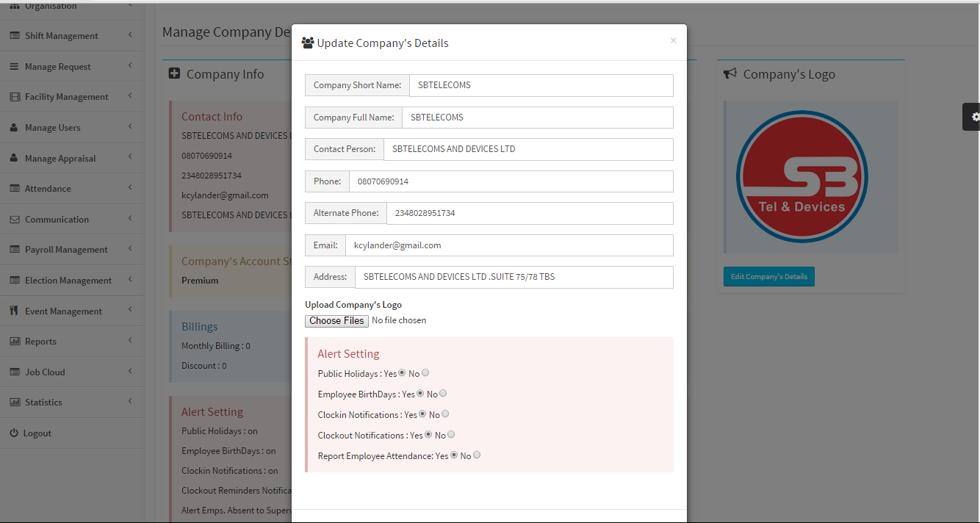The width and height of the screenshot is (980, 523).
Task: Open the Job Cloud menu item
Action: (45, 372)
